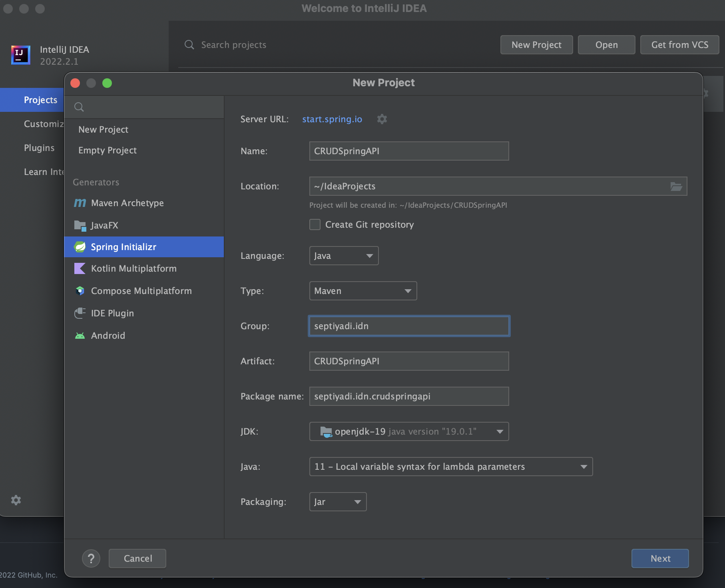Click the Spring Initializr leaf icon
Screen dimensions: 725x588
tap(80, 247)
